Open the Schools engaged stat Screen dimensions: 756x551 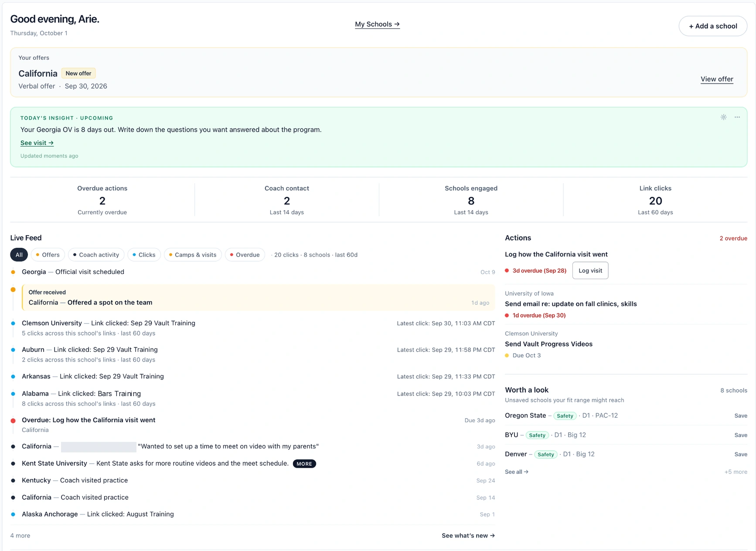click(x=471, y=200)
